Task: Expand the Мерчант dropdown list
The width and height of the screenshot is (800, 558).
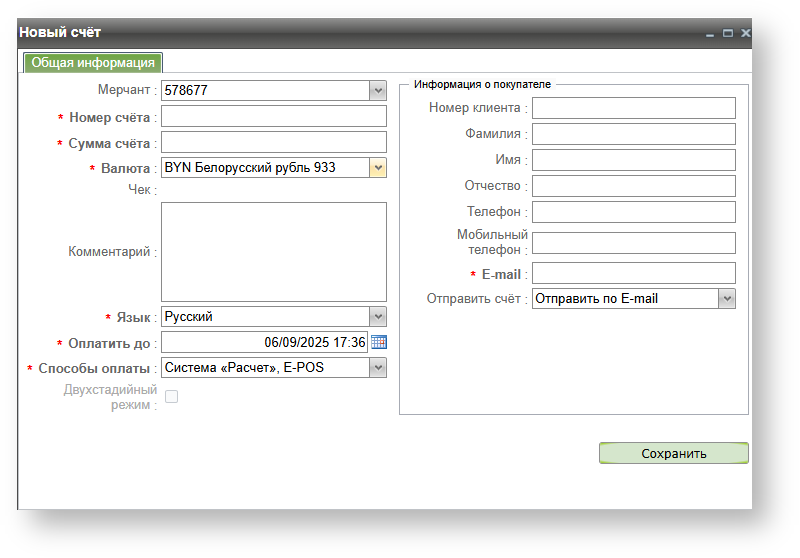Action: (x=377, y=91)
